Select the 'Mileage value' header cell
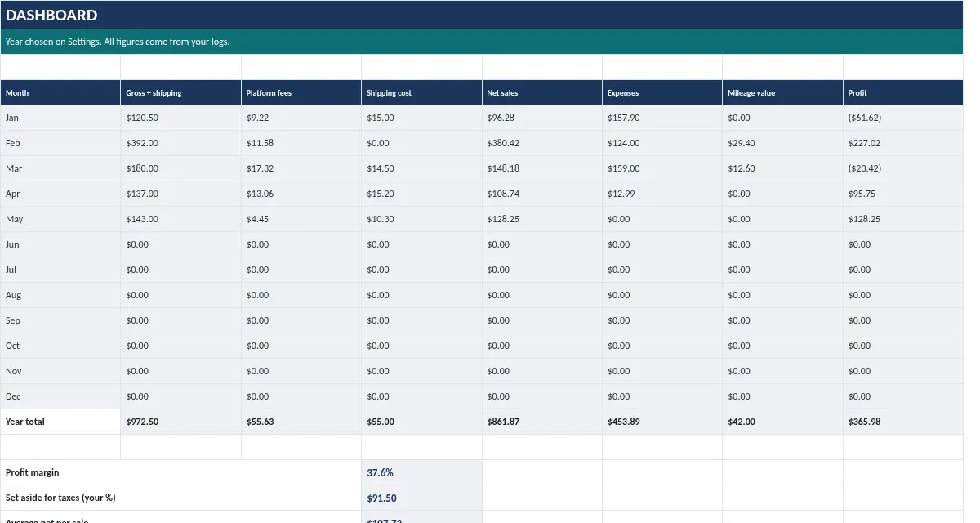The image size is (980, 523). click(x=782, y=92)
